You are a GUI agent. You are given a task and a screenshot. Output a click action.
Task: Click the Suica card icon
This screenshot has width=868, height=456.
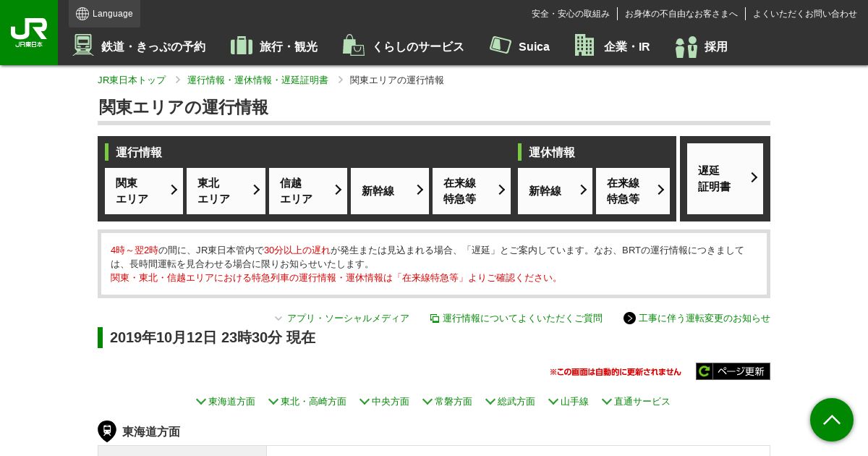coord(501,45)
